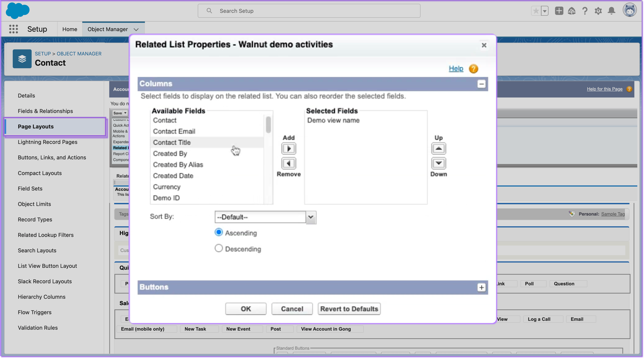Image resolution: width=644 pixels, height=359 pixels.
Task: Expand the Buttons section
Action: 481,287
